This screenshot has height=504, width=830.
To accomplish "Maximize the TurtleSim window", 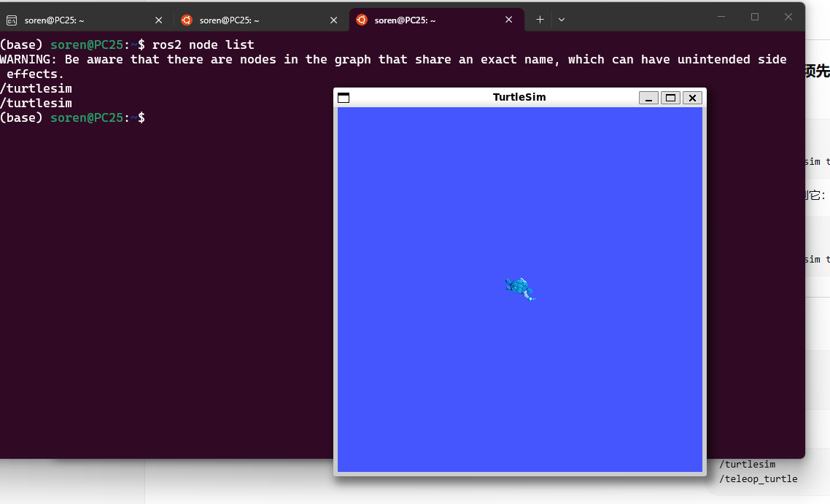I will 670,98.
